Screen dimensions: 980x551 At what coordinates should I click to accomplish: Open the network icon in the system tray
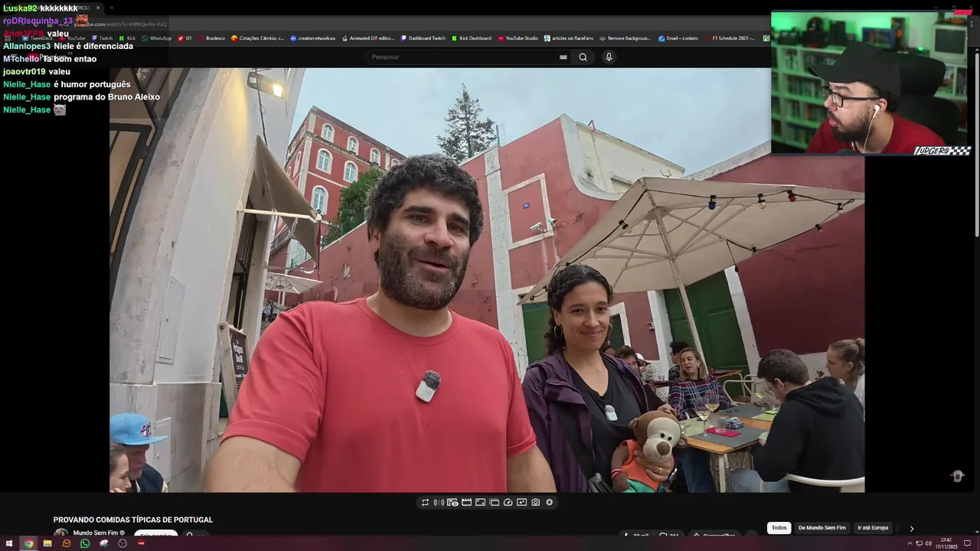(x=920, y=544)
